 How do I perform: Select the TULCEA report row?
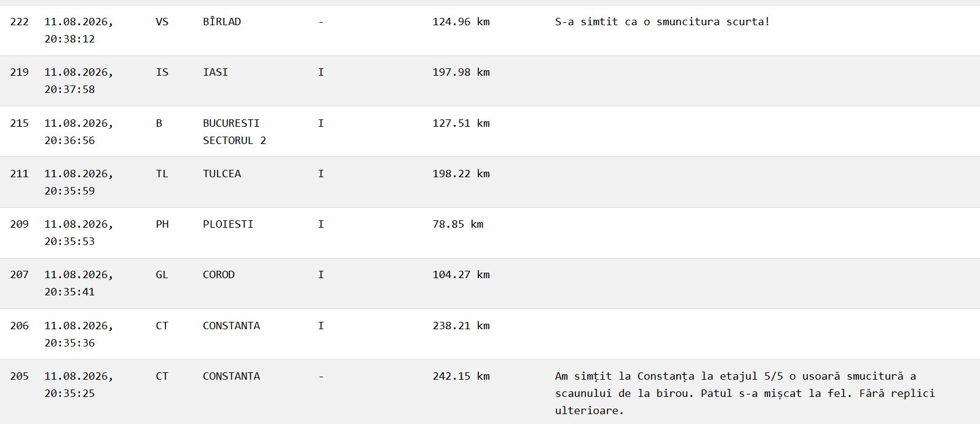pos(490,182)
